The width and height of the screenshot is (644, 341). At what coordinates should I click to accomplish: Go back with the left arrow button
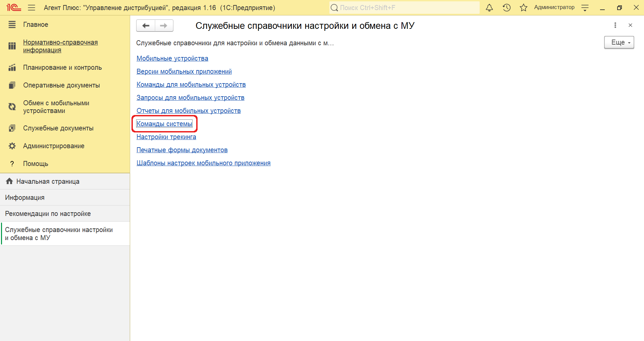pos(146,25)
